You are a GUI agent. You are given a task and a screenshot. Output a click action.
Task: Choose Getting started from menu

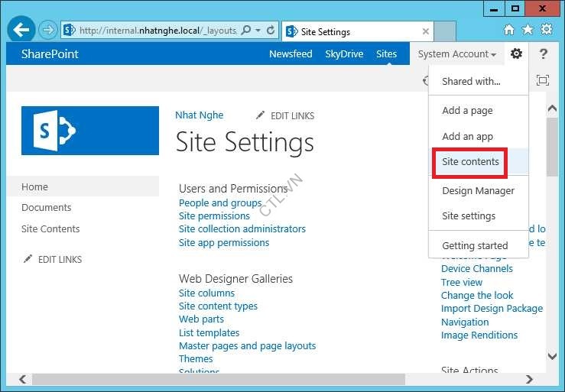pyautogui.click(x=479, y=245)
